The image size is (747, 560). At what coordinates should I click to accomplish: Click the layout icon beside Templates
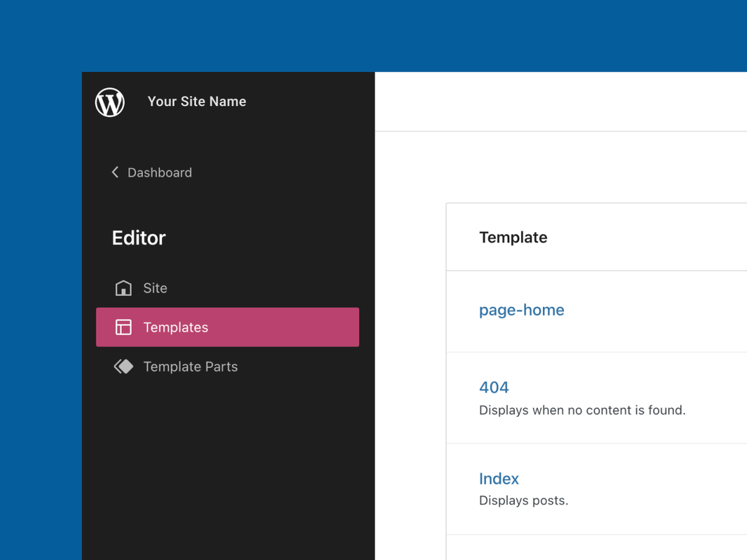point(123,327)
